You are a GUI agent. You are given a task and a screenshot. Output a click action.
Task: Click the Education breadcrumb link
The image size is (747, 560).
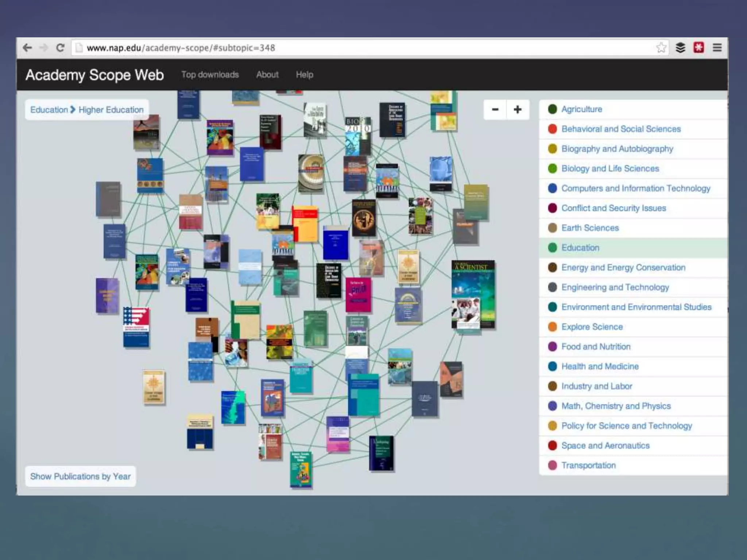(49, 110)
